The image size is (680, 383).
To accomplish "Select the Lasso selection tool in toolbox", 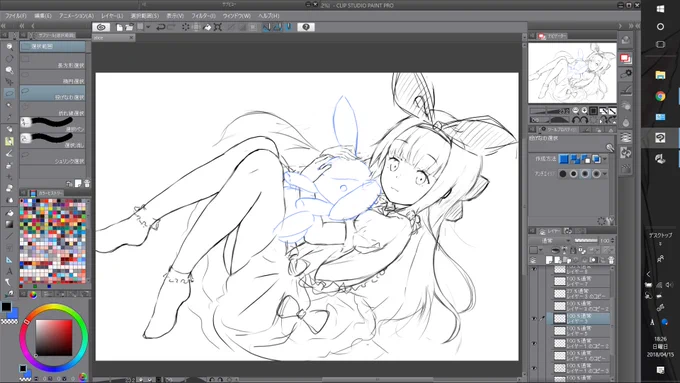I will pos(9,93).
